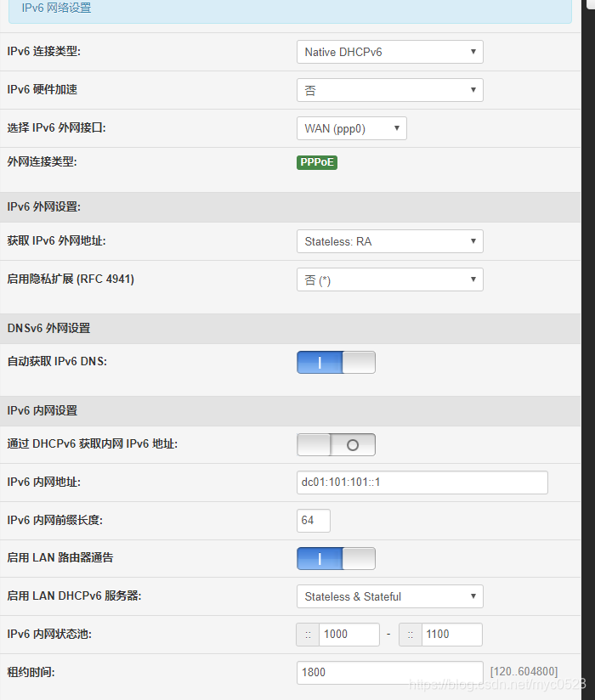Open the 启用 LAN DHCPv6 服务器 dropdown
The image size is (595, 700).
[389, 596]
